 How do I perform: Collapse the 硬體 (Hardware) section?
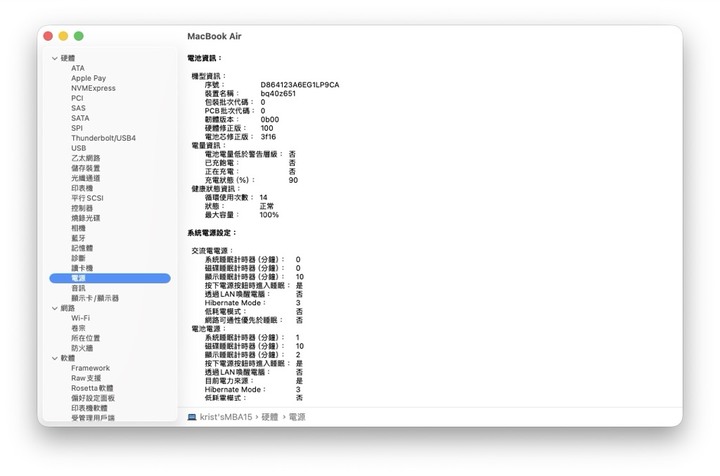point(55,58)
